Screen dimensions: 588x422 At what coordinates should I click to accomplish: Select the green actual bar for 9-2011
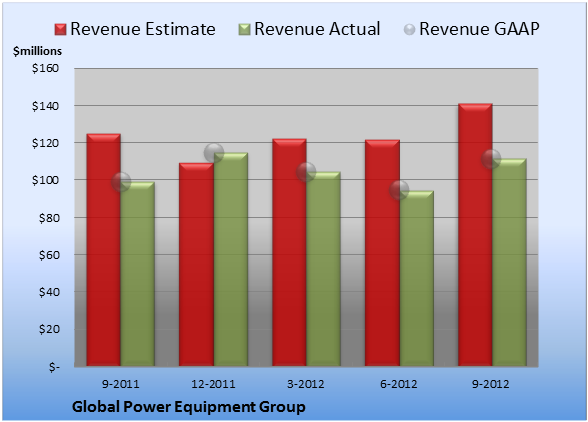(x=138, y=274)
